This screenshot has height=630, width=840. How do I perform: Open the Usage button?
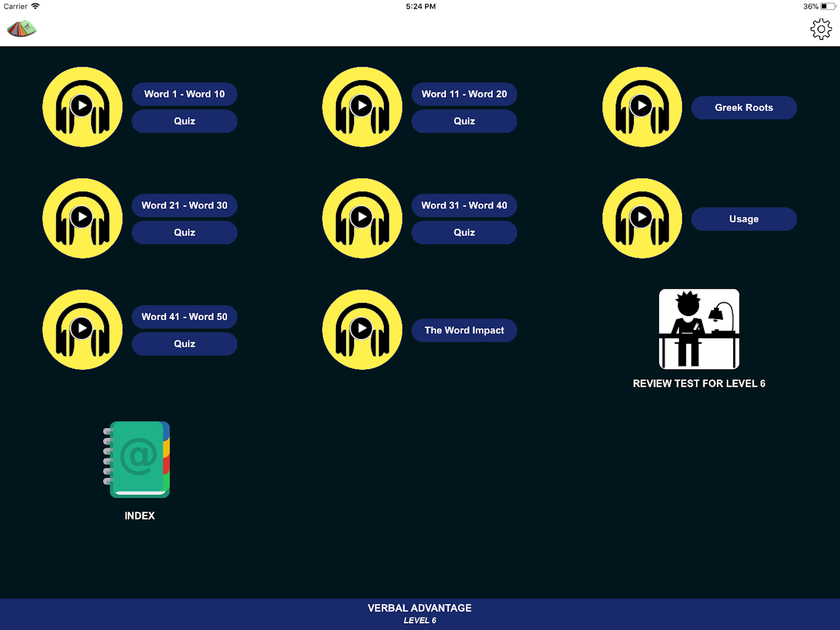click(x=743, y=219)
